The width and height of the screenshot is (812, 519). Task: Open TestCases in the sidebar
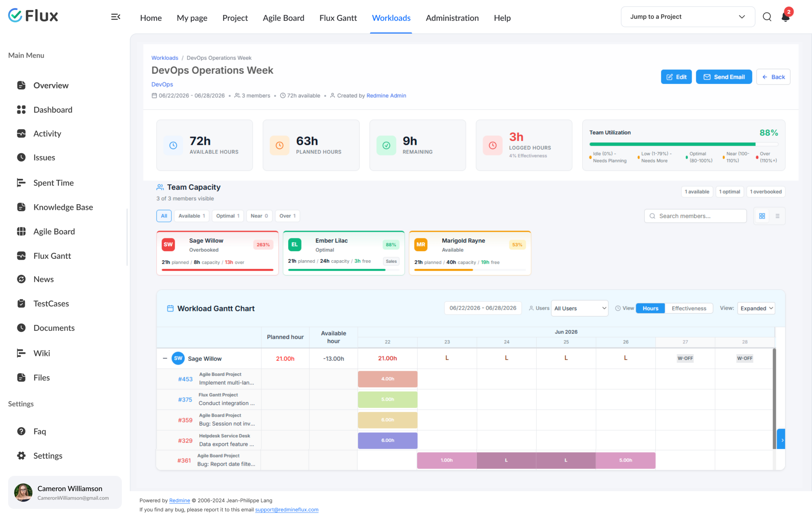click(51, 303)
